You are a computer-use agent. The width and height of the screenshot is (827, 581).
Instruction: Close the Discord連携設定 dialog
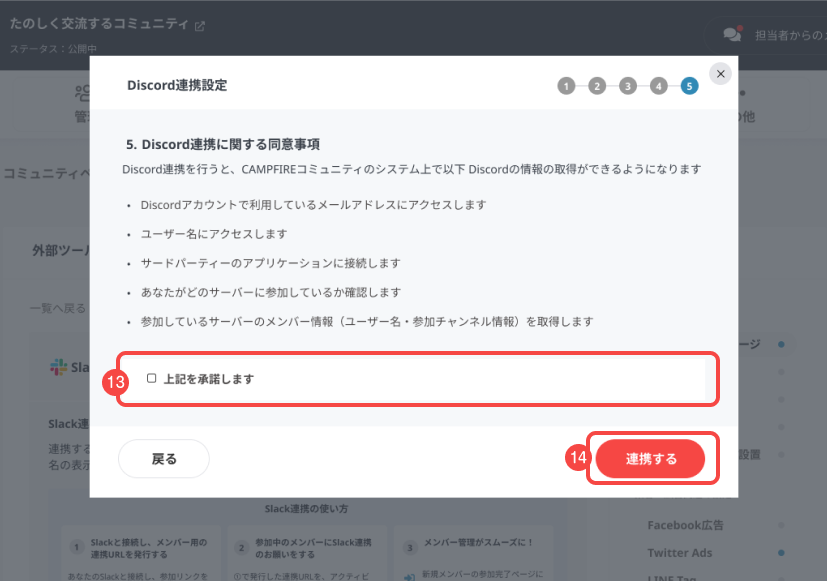click(x=720, y=74)
